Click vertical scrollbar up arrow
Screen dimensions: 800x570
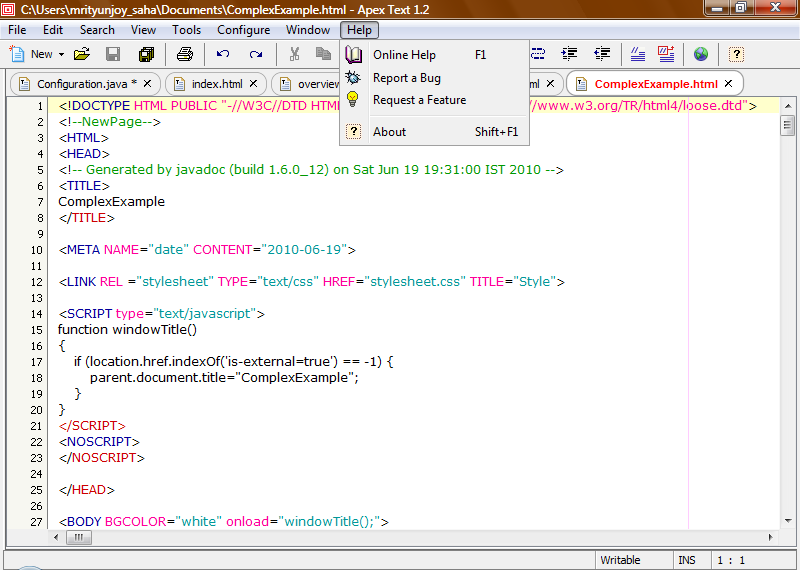pos(788,106)
